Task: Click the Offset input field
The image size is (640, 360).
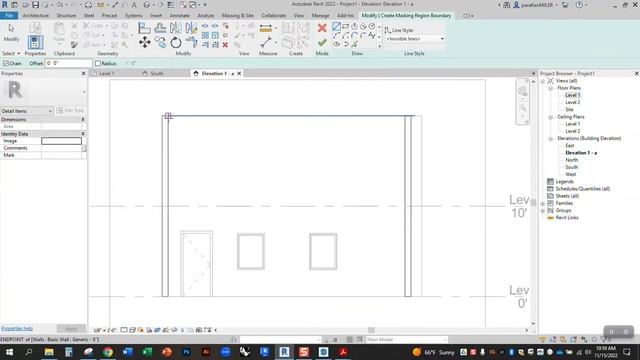Action: (68, 63)
